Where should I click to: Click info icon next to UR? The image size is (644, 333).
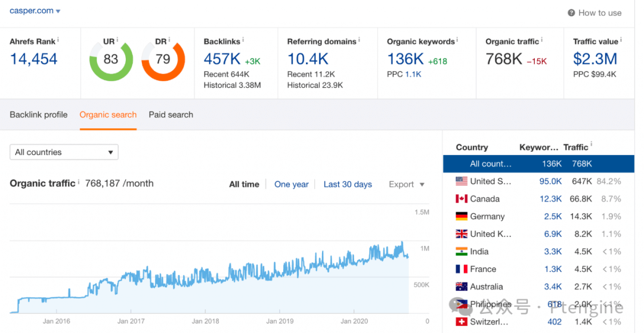pos(117,40)
